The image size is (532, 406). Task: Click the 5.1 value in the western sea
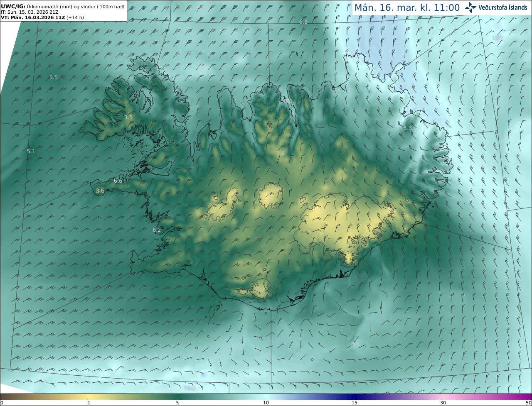click(31, 152)
